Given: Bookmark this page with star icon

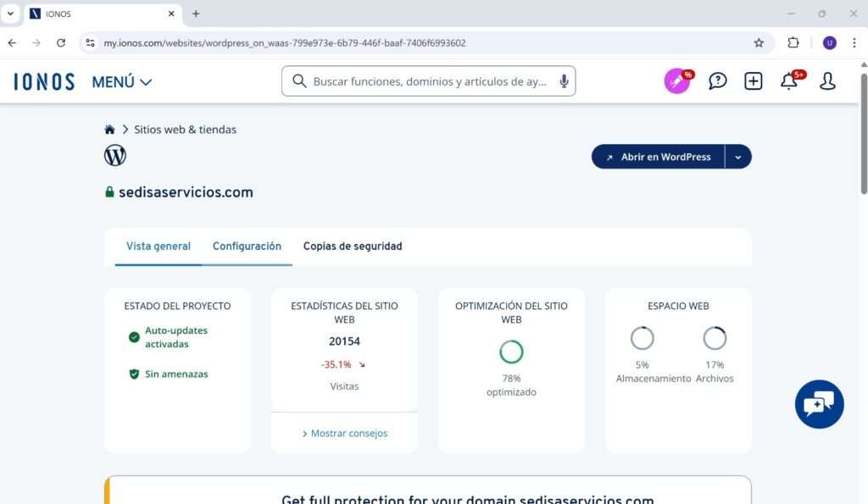Looking at the screenshot, I should tap(759, 42).
